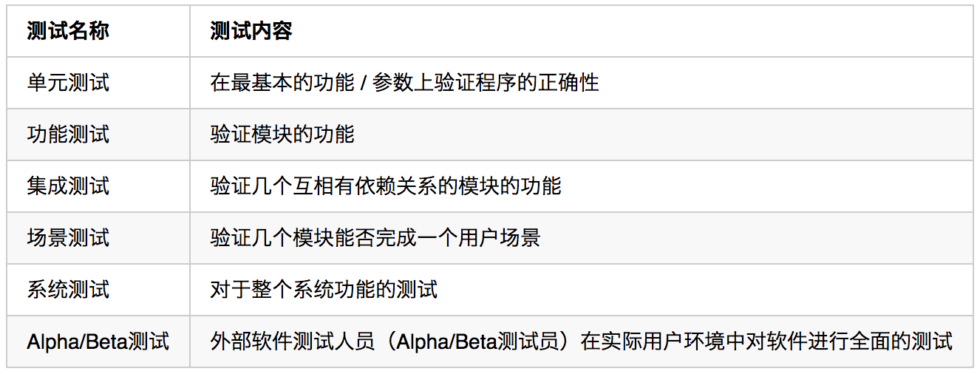This screenshot has width=980, height=374.
Task: Click the words 用户场景 in the scenario row
Action: 500,238
